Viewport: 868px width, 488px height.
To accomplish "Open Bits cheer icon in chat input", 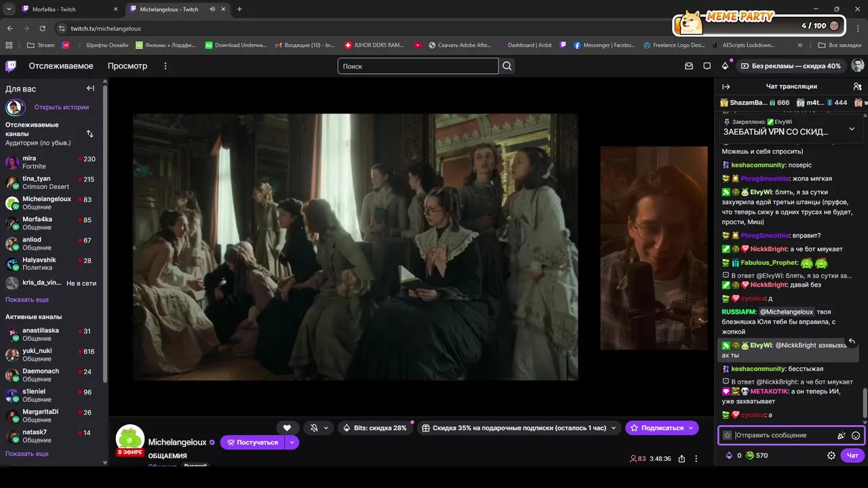I will [842, 435].
